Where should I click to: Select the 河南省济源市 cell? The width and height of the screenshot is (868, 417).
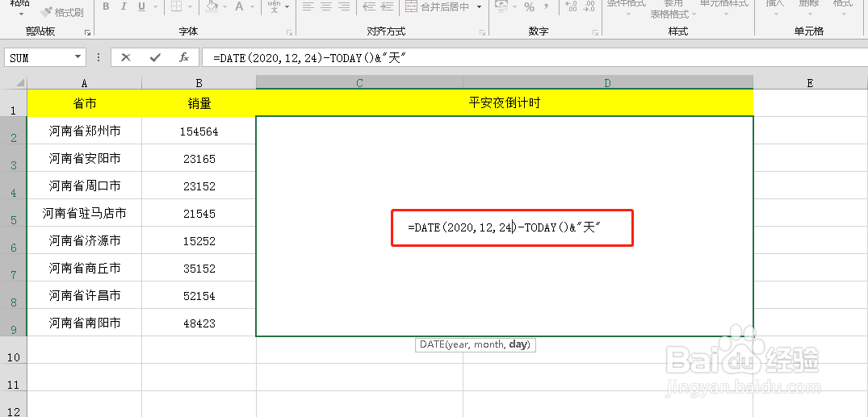point(84,240)
